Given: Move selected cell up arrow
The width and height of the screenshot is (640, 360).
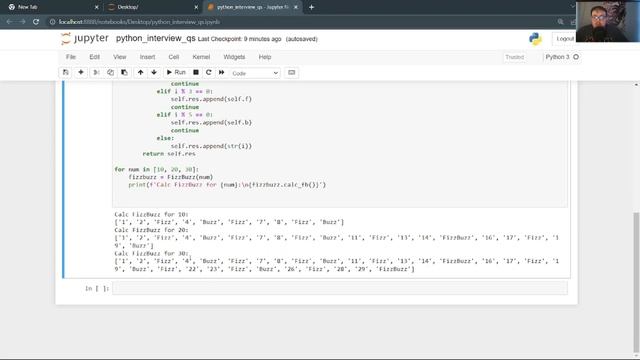Looking at the screenshot, I should (140, 73).
